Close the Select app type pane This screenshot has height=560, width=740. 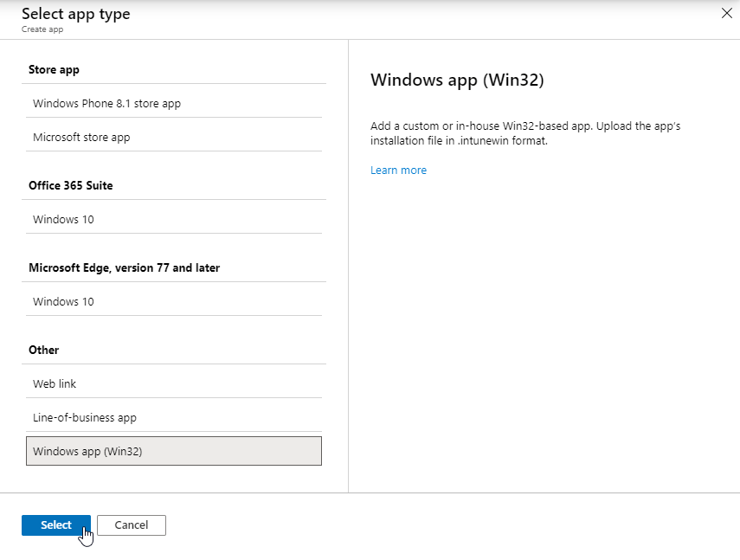(726, 13)
